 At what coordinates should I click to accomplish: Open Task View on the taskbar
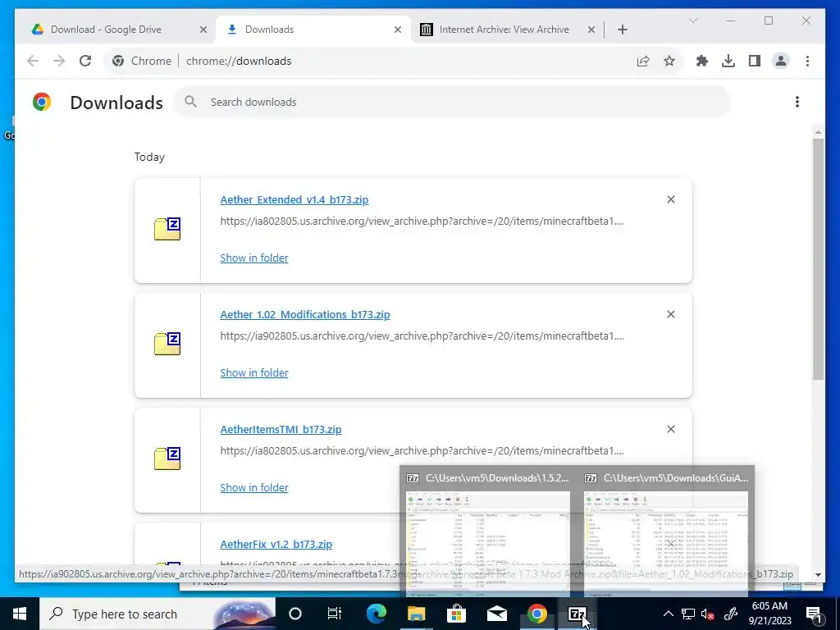(335, 614)
